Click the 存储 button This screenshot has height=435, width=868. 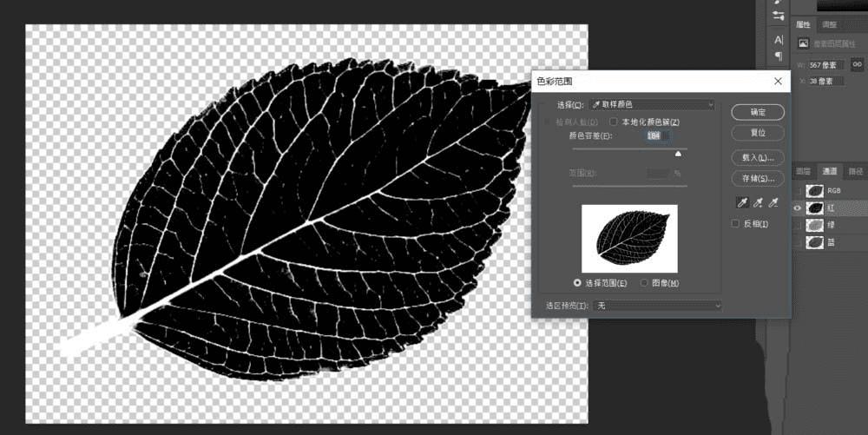coord(758,178)
